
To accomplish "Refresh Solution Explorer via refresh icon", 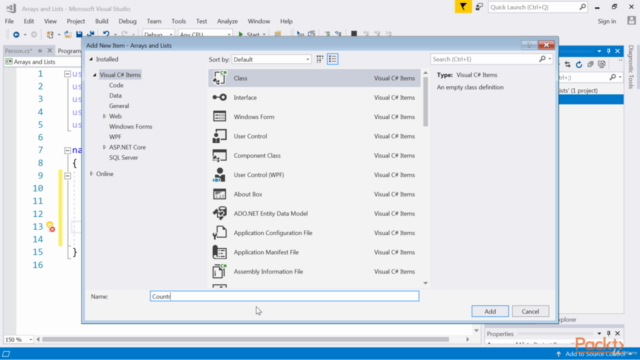I will 579,64.
